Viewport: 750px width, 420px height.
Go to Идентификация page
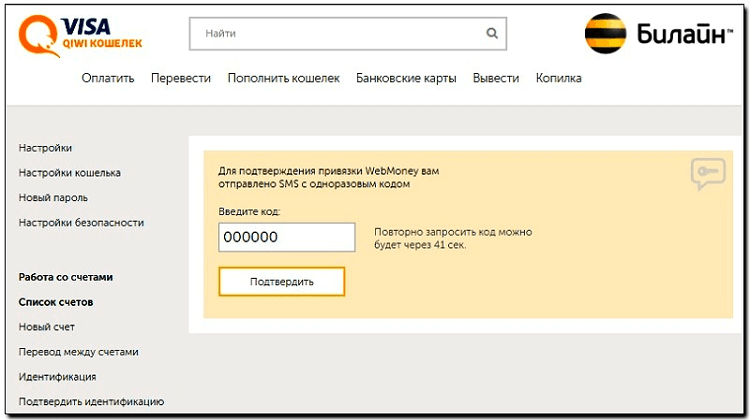pos(57,376)
